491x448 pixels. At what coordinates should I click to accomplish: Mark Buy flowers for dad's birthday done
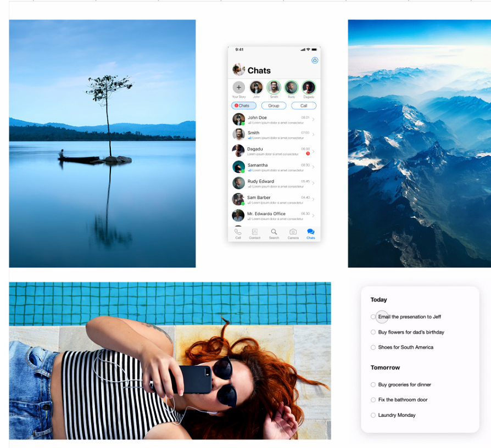pyautogui.click(x=373, y=332)
